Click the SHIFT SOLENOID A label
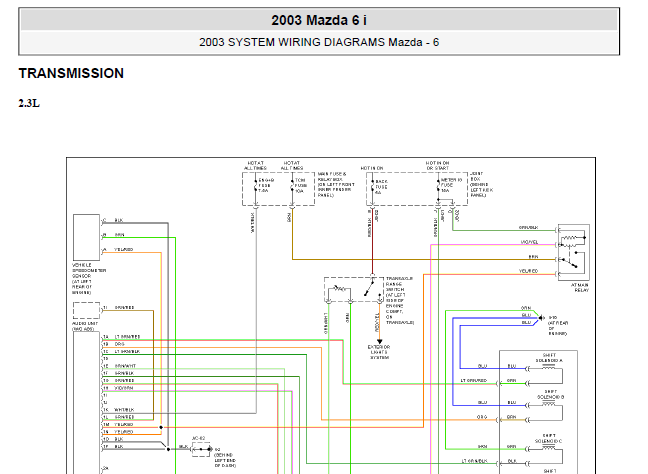 pos(549,358)
